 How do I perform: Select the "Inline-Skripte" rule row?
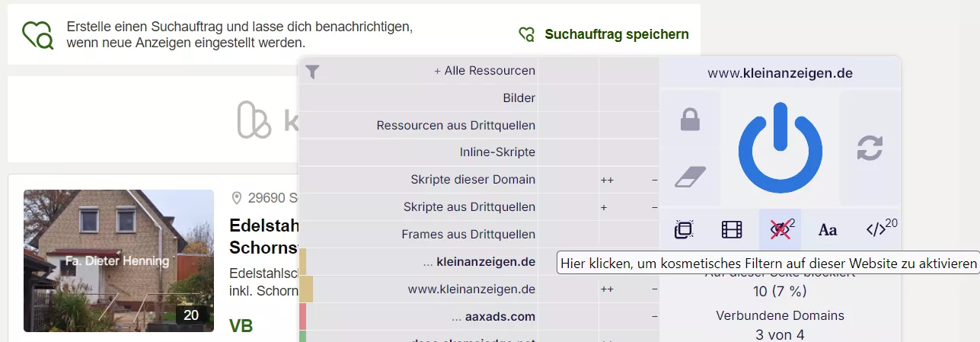click(x=497, y=152)
